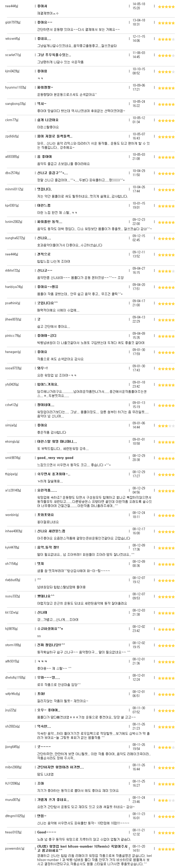Click review text 'ss' under hjj9876's review
Image resolution: width=179 pixels, height=868 pixels.
coord(39,636)
